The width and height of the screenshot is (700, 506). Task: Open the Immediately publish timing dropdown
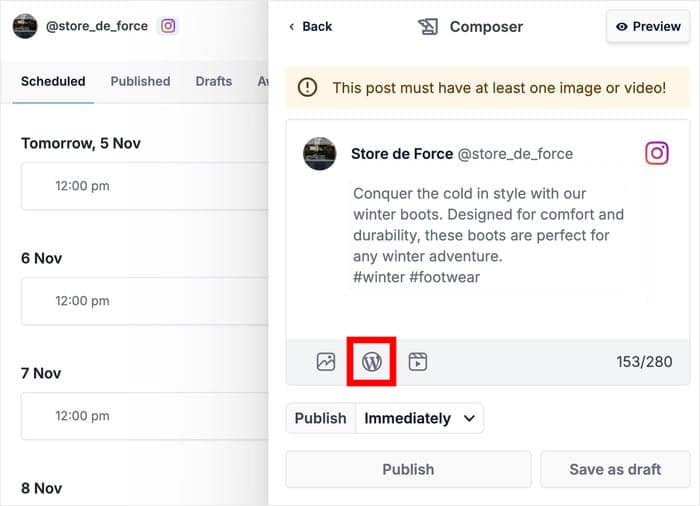(x=419, y=418)
